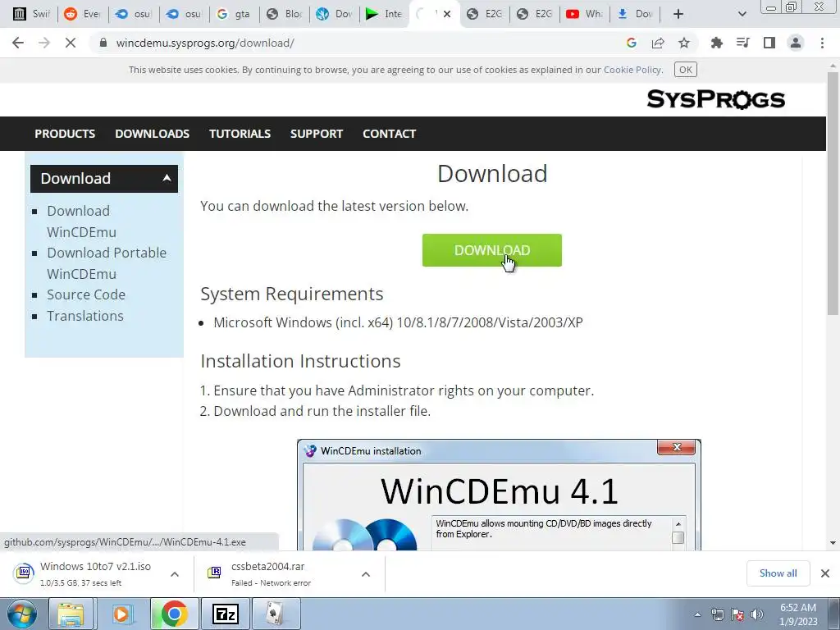Switch to the Reddit Eve tab
The image size is (840, 630).
pos(82,14)
